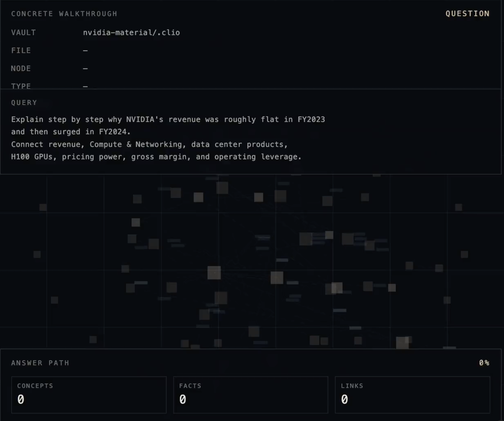Click the FILE field label
This screenshot has width=504, height=421.
(x=21, y=51)
